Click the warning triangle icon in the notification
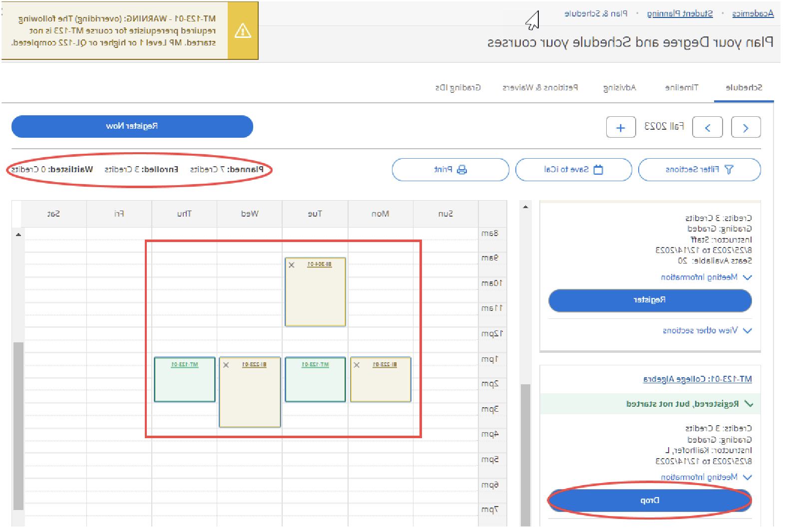The width and height of the screenshot is (786, 532). pyautogui.click(x=243, y=31)
